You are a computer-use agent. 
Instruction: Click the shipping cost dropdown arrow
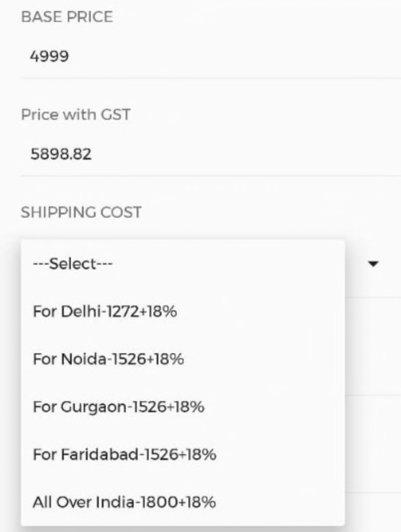(x=373, y=264)
